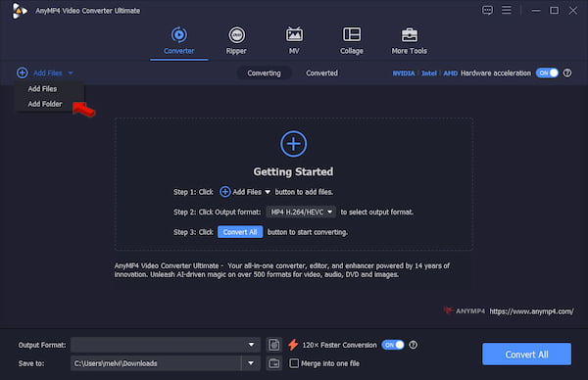This screenshot has width=588, height=380.
Task: Expand the Save to dropdown arrow
Action: click(251, 363)
